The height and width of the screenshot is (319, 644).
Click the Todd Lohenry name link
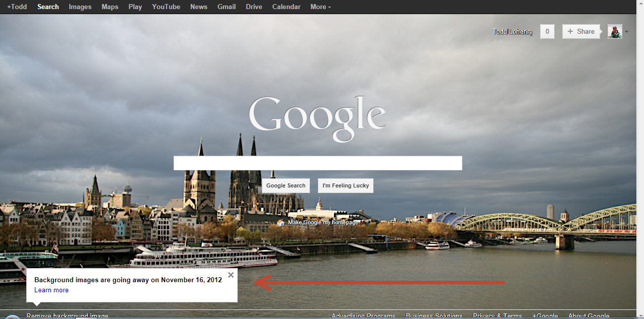coord(512,32)
